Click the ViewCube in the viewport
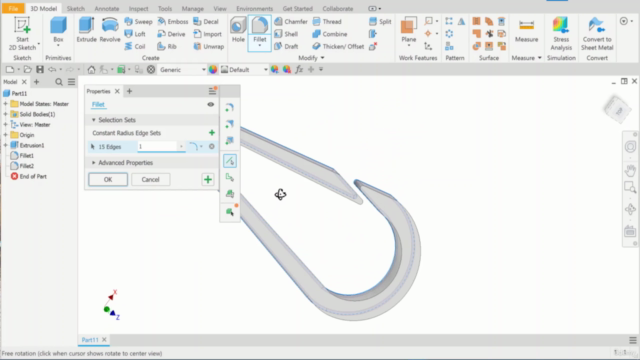 click(x=618, y=109)
